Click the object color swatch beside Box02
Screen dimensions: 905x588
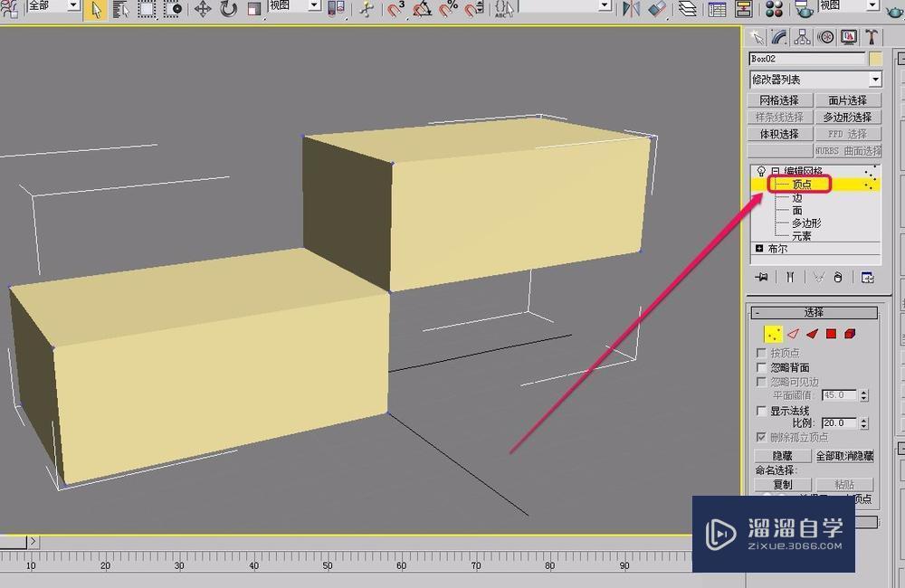pos(874,59)
